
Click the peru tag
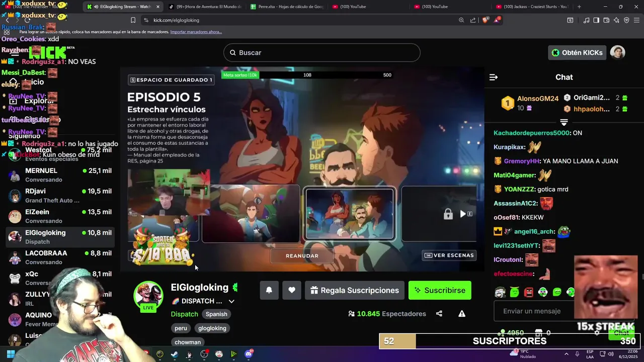[x=181, y=328]
